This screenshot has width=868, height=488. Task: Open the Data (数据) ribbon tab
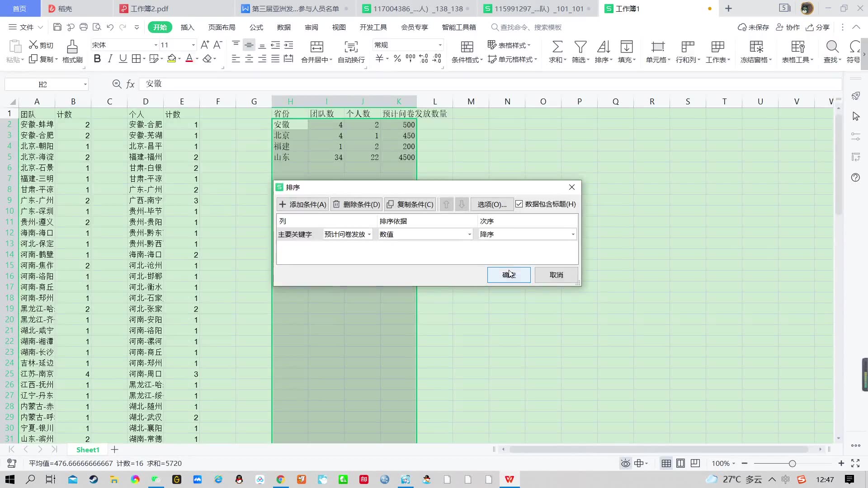click(283, 27)
